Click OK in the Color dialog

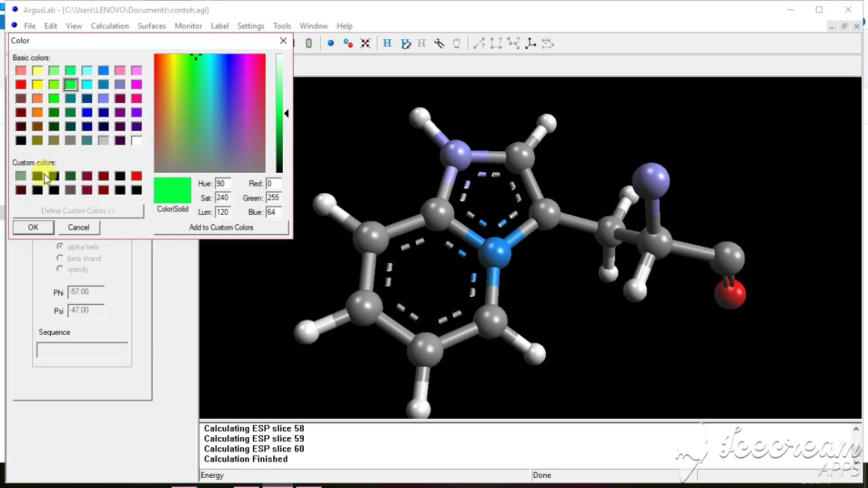pyautogui.click(x=33, y=228)
